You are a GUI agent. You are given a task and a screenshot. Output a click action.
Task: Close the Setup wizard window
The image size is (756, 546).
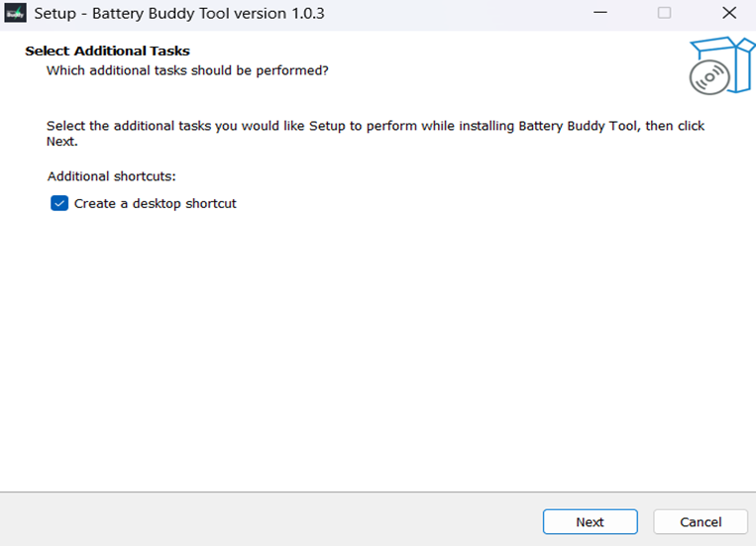pos(728,14)
